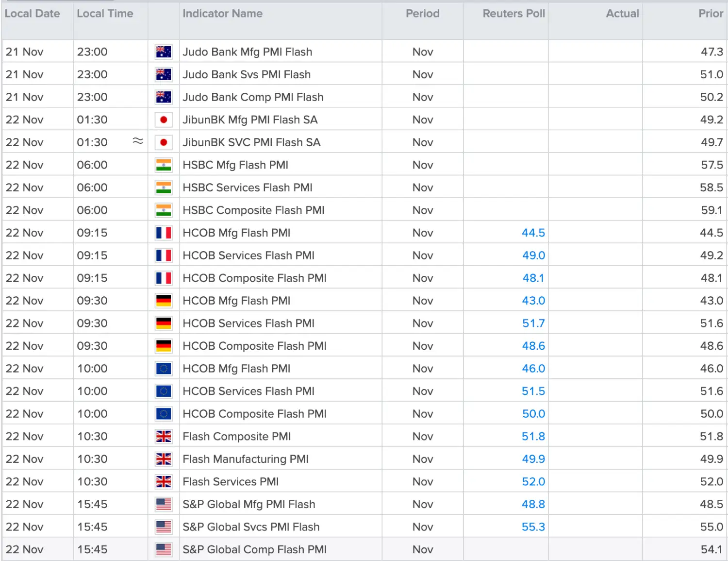Sort by the Local Date column header
This screenshot has height=561, width=728.
click(x=32, y=14)
